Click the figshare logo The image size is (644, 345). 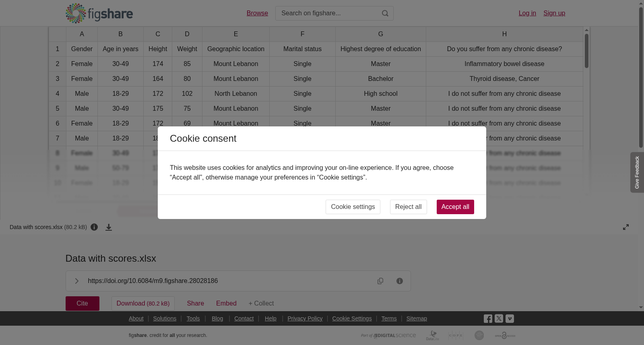(x=99, y=13)
